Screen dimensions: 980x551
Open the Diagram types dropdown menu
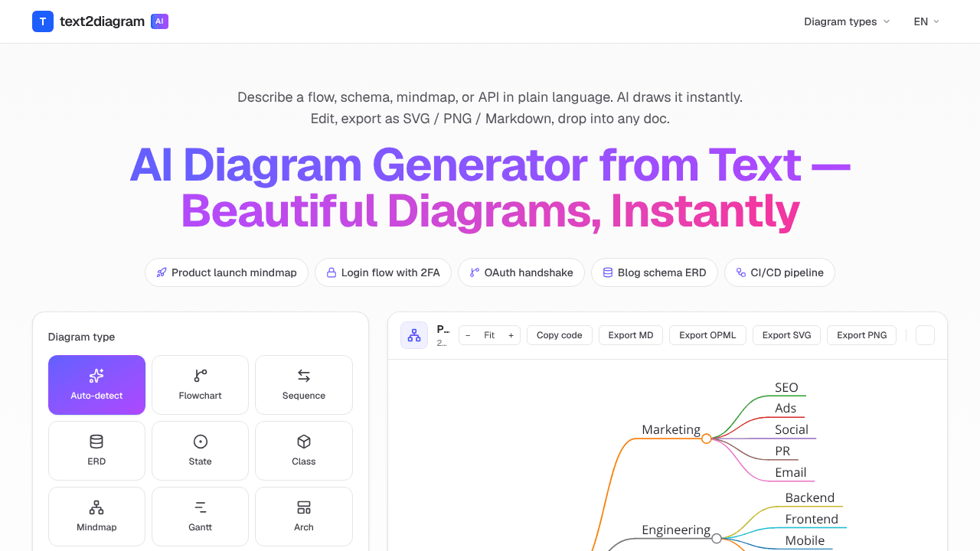[x=847, y=21]
